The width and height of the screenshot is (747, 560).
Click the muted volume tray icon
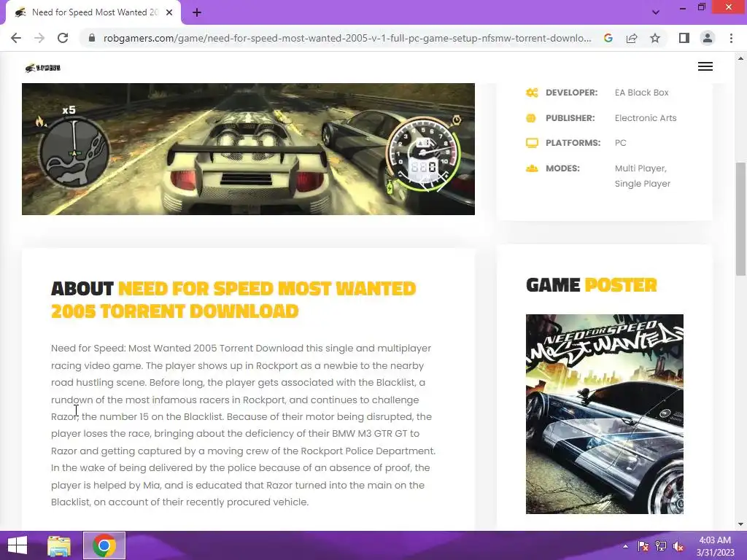pyautogui.click(x=678, y=546)
